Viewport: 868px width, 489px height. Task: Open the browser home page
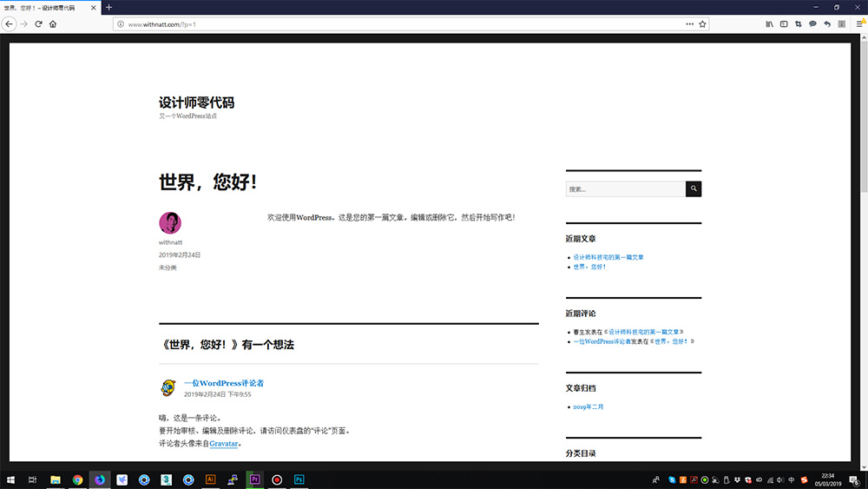coord(53,23)
